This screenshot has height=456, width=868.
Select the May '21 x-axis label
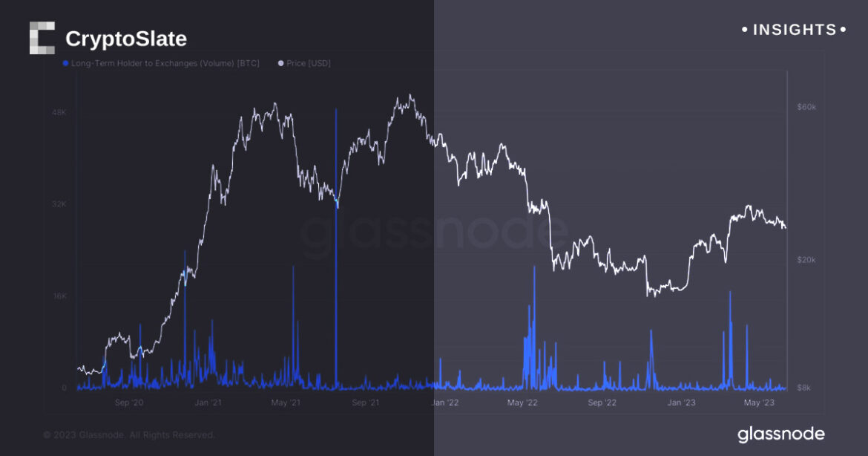pos(286,403)
